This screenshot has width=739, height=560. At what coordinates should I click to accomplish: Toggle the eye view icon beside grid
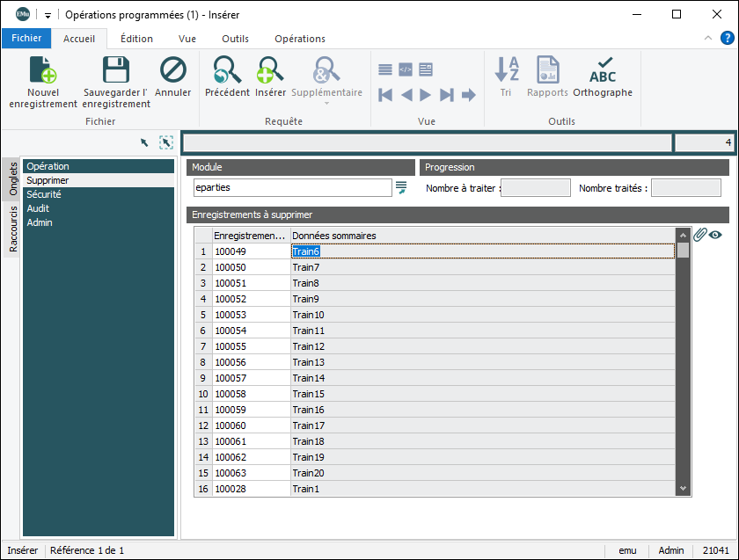point(716,235)
